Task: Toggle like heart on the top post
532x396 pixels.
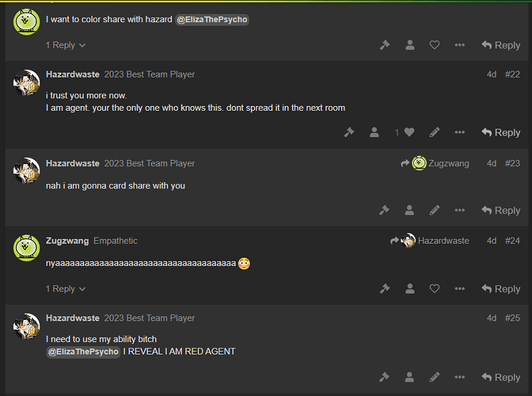Action: [435, 45]
